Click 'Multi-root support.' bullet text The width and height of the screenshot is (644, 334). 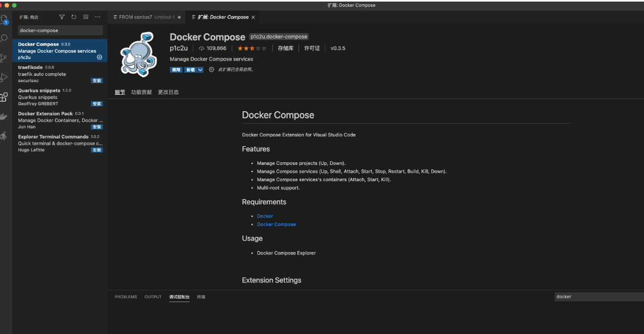click(279, 188)
